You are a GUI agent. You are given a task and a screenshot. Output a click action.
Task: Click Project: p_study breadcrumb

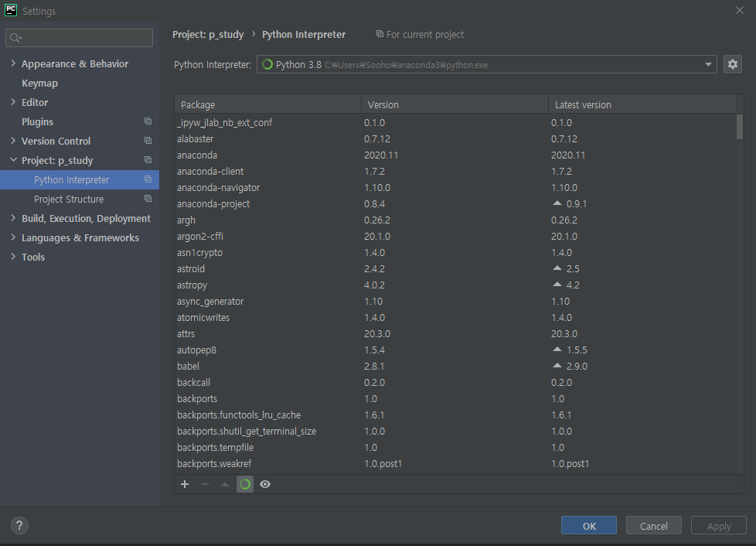point(208,34)
